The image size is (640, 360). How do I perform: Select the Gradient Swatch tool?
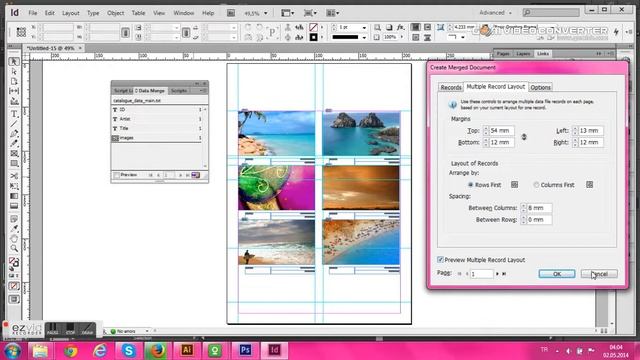click(14, 196)
